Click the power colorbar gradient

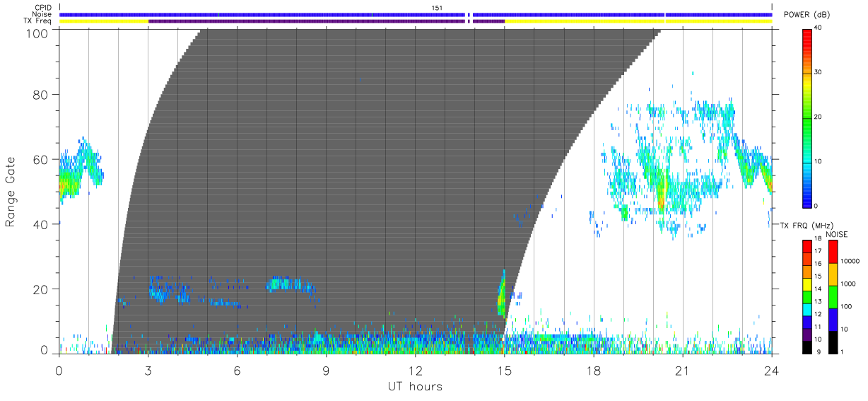tap(807, 117)
